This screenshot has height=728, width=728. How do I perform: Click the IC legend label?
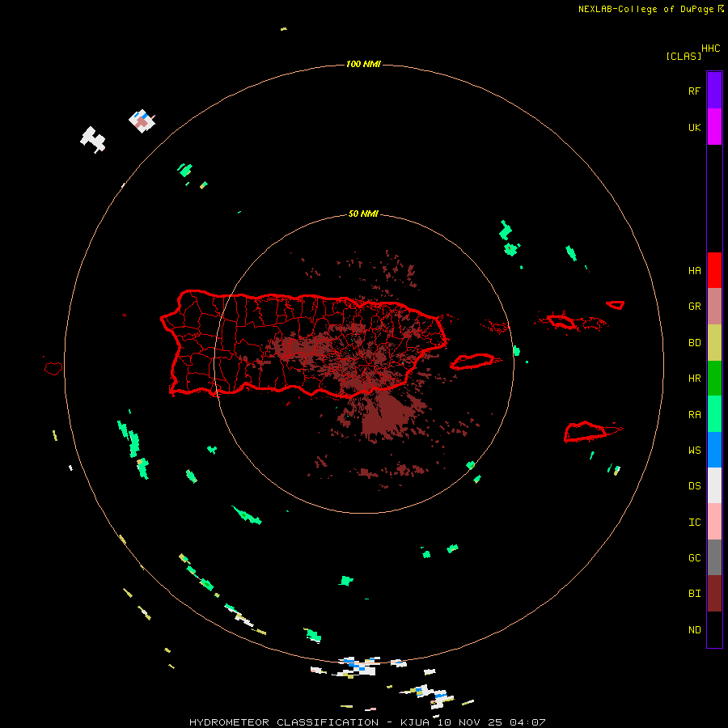click(x=694, y=523)
